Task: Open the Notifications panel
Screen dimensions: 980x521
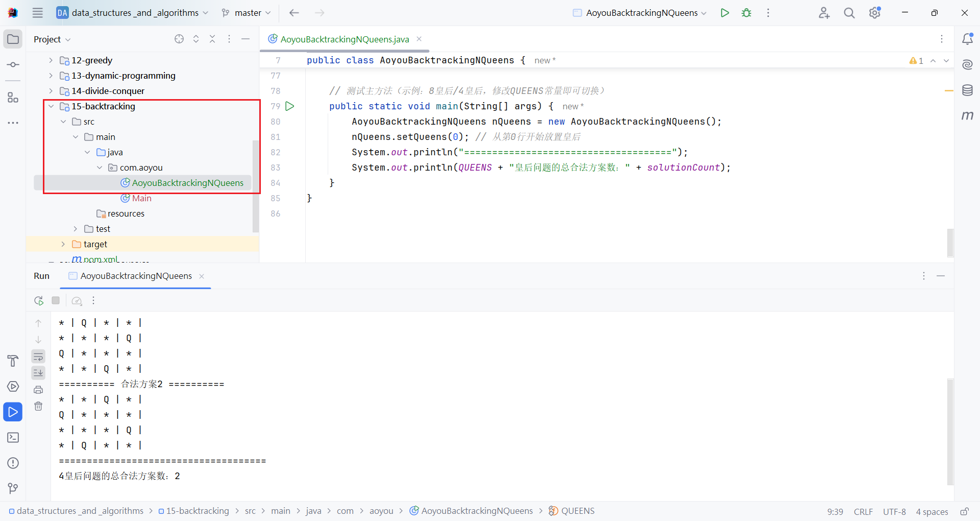Action: tap(967, 39)
